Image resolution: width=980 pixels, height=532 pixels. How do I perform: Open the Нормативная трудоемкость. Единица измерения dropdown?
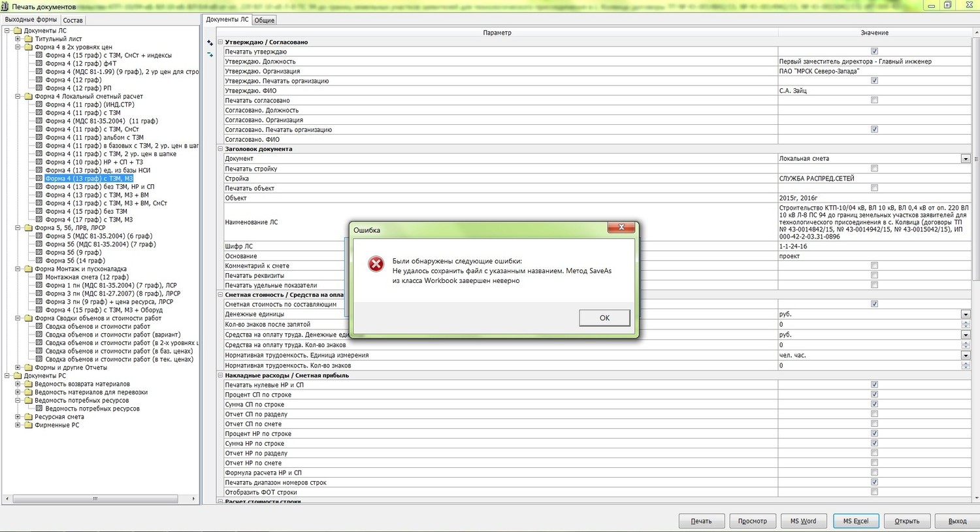click(x=965, y=356)
